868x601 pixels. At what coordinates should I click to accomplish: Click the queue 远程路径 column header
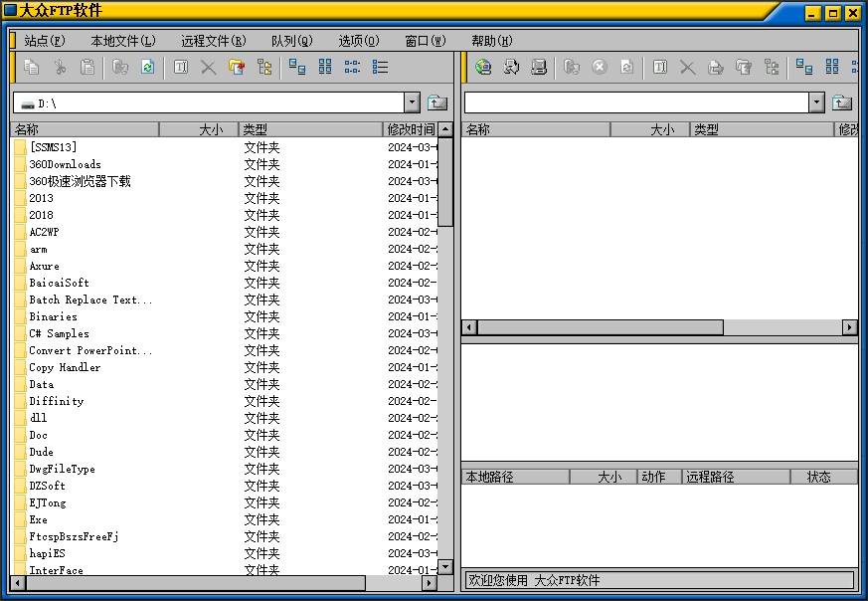tap(736, 477)
